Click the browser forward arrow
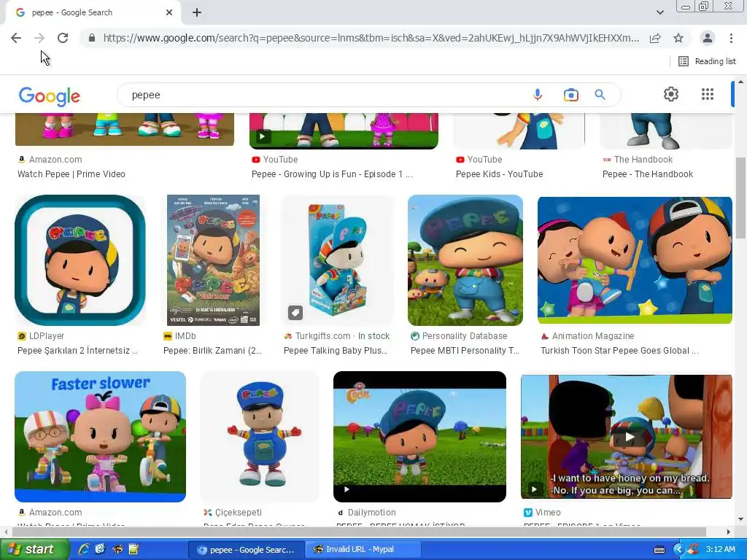The width and height of the screenshot is (747, 560). [39, 38]
